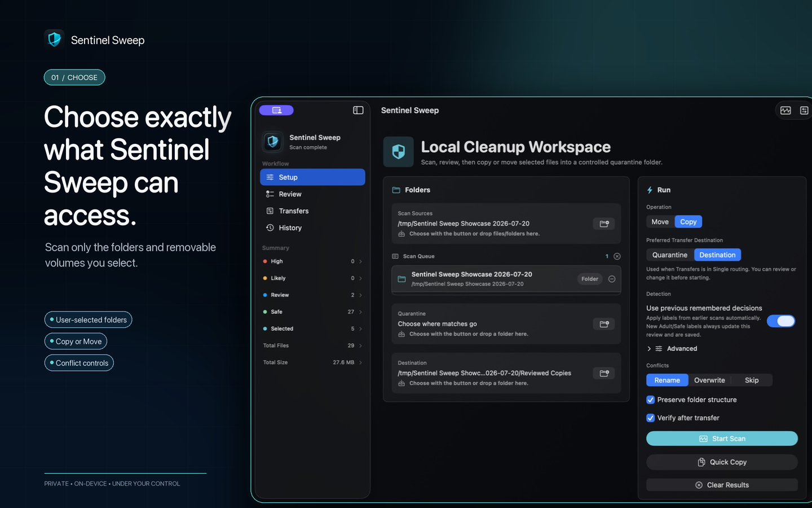The width and height of the screenshot is (812, 508).
Task: Toggle Use previous remembered decisions switch
Action: pos(781,321)
